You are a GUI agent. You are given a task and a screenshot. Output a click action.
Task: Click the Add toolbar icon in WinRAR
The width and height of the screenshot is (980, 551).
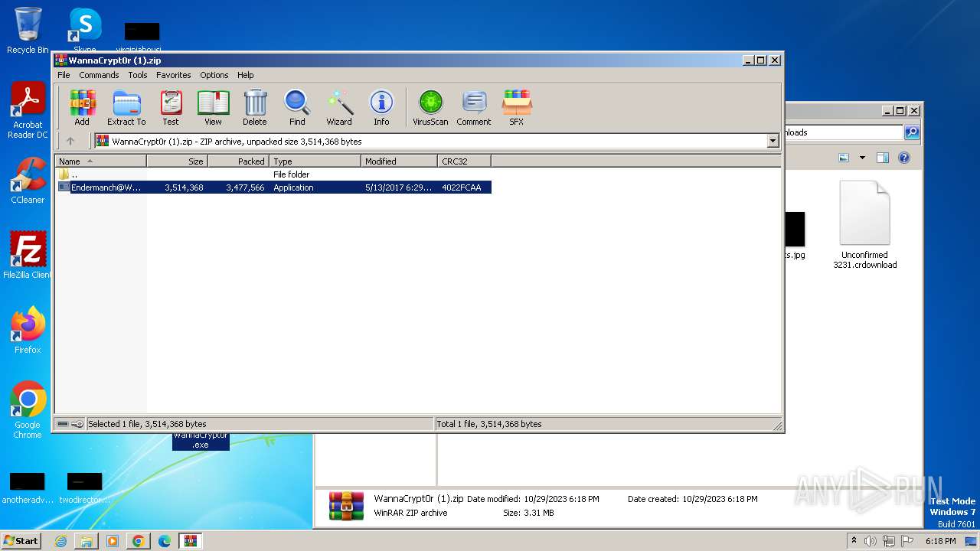82,107
